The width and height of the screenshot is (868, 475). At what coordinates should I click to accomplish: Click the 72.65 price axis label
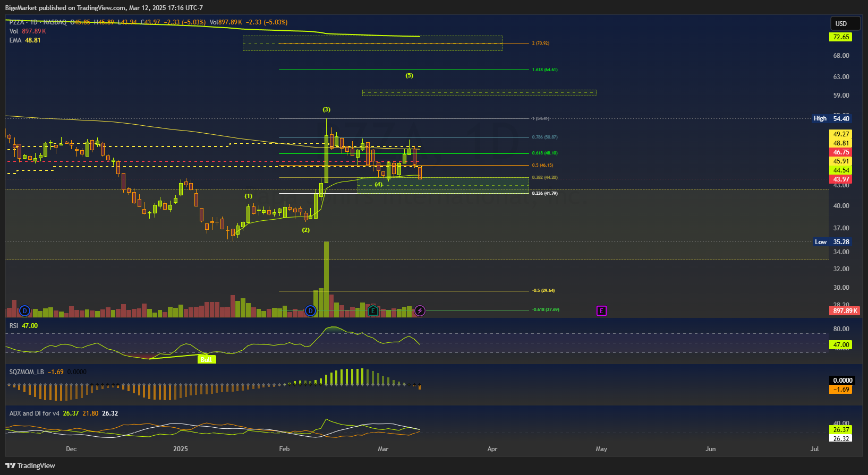click(841, 37)
